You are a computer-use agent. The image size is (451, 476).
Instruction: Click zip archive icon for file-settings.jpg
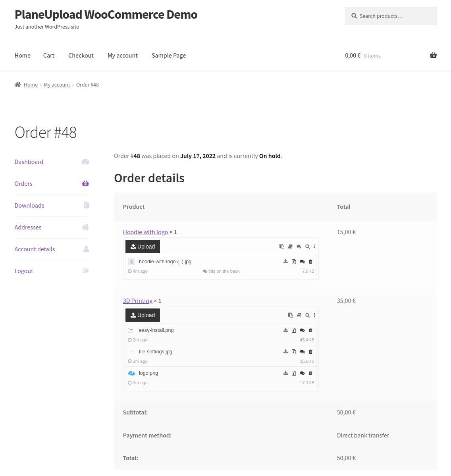click(x=294, y=352)
